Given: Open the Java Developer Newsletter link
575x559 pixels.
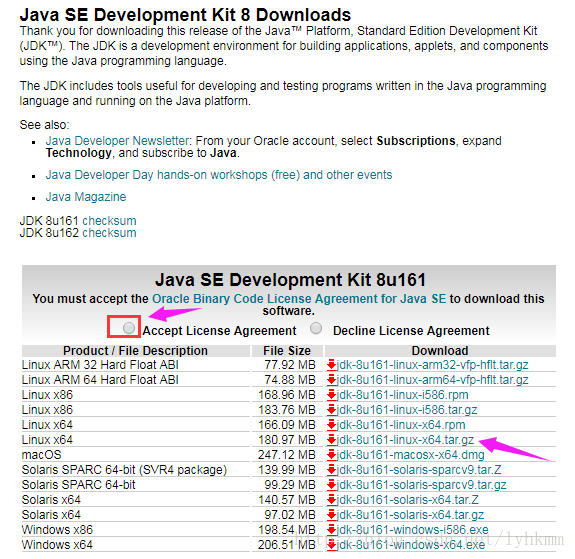Looking at the screenshot, I should pos(117,141).
